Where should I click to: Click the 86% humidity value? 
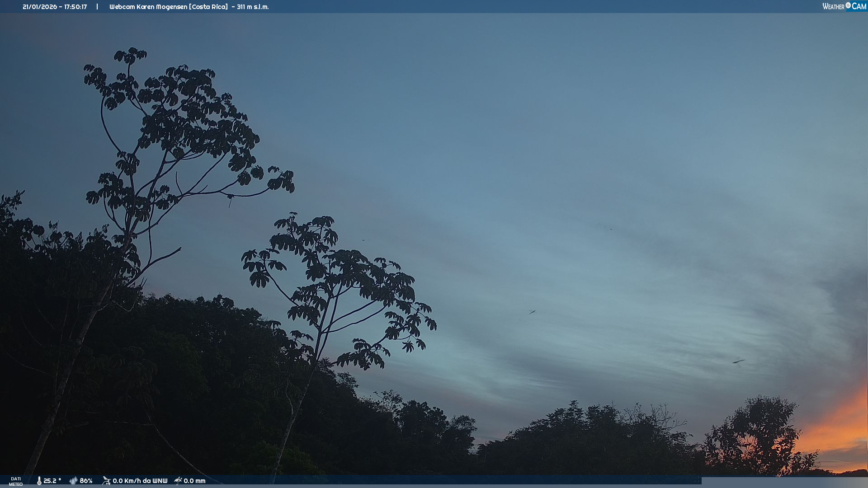tap(86, 481)
